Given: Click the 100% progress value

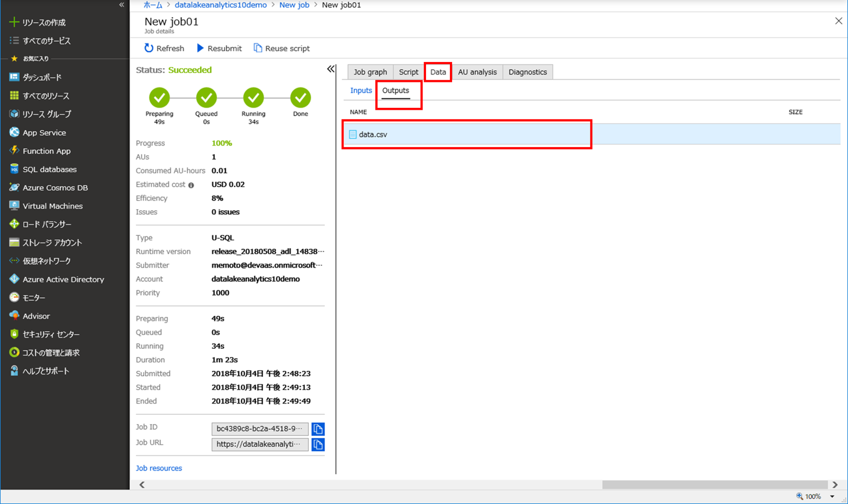Looking at the screenshot, I should 222,143.
